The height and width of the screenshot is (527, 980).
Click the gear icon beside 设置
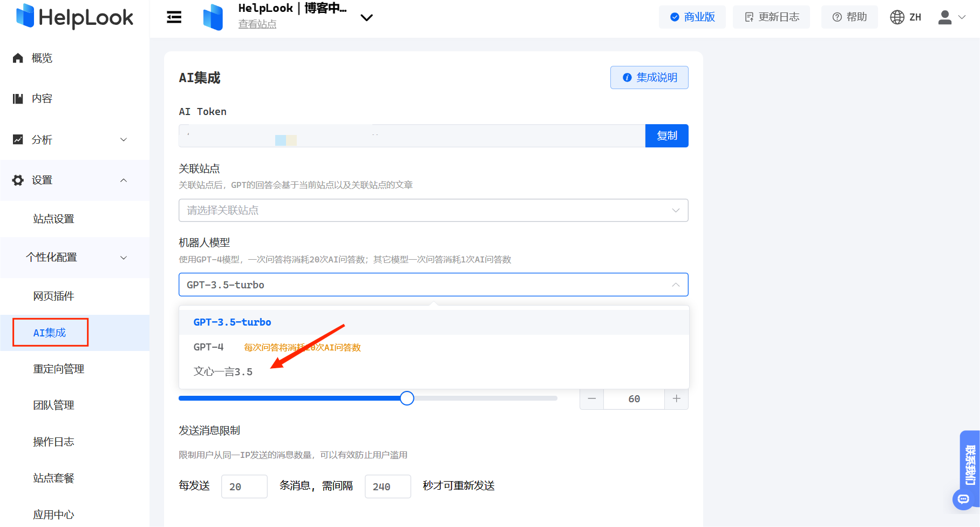(18, 180)
